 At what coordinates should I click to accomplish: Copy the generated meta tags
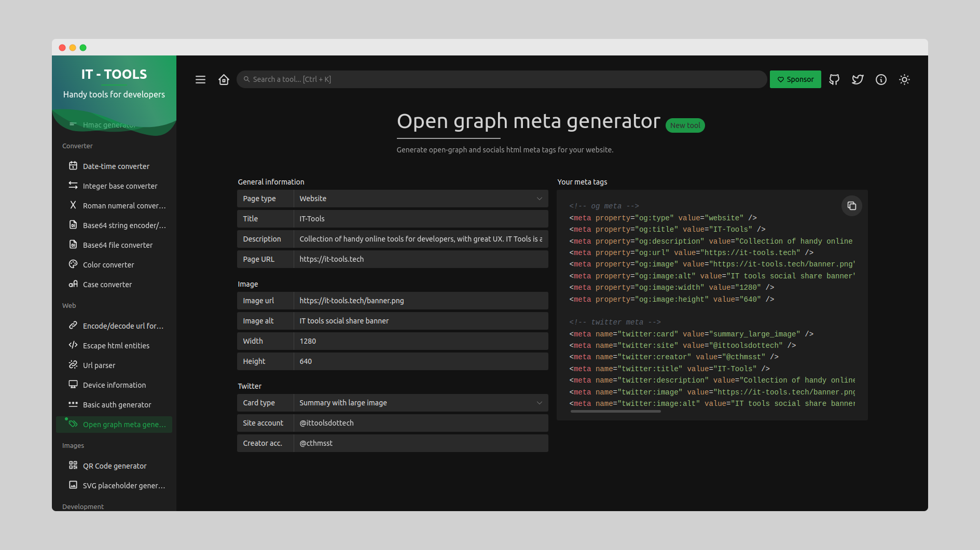[851, 206]
